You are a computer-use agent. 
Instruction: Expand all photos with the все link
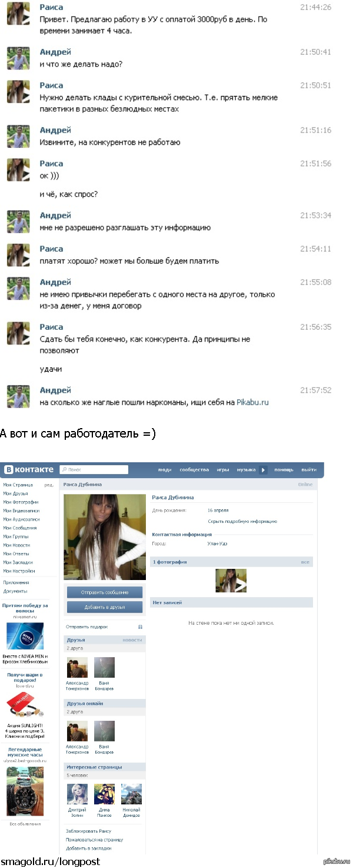[x=305, y=562]
